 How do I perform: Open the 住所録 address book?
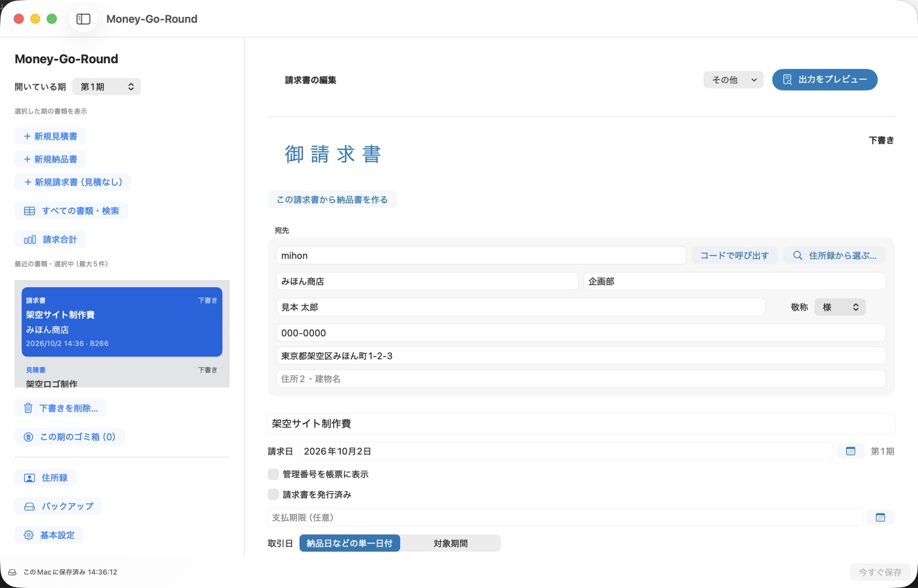[46, 478]
